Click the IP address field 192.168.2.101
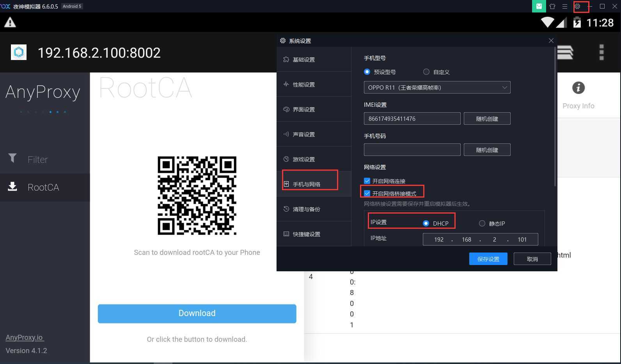 [481, 239]
